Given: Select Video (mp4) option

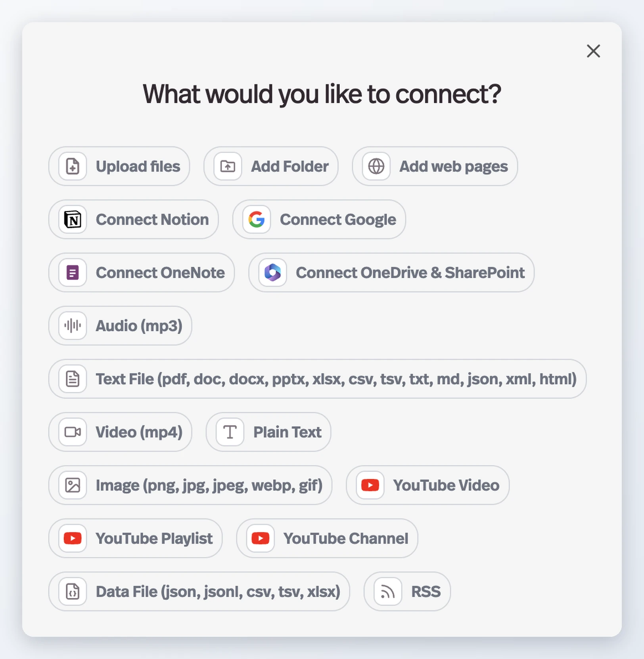Looking at the screenshot, I should [x=120, y=432].
